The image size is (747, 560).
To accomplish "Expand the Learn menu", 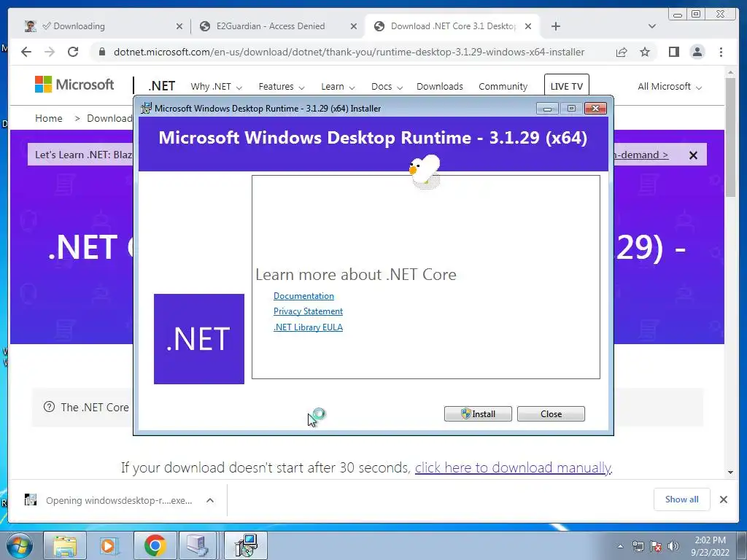I will (338, 87).
